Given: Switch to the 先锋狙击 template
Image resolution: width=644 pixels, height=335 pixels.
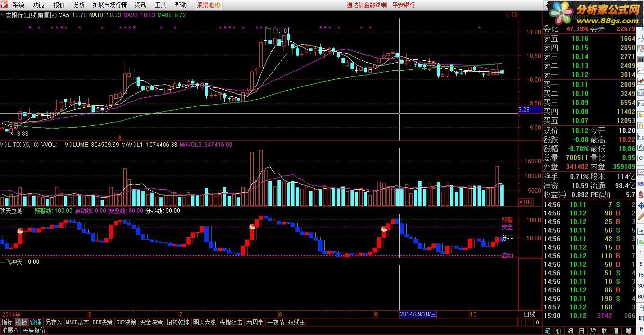Looking at the screenshot, I should [x=231, y=322].
